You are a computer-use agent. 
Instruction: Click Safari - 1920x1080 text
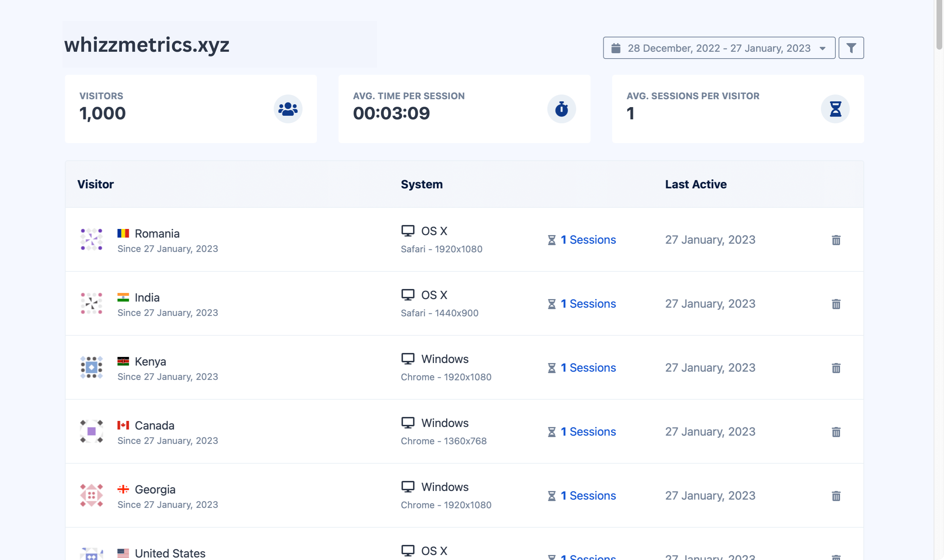click(x=441, y=249)
